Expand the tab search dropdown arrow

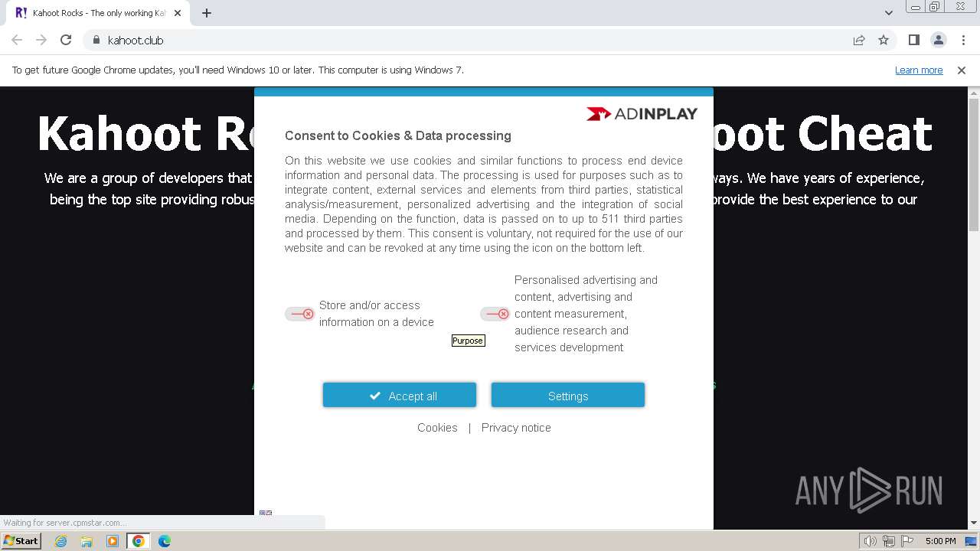(x=889, y=13)
